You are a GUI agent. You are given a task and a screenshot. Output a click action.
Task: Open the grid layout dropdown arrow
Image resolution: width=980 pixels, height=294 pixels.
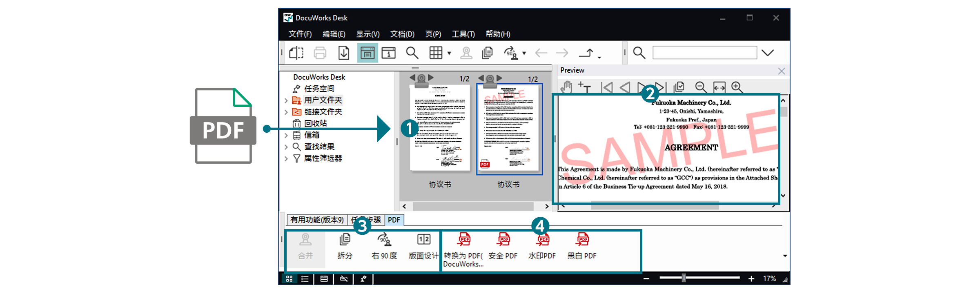449,53
